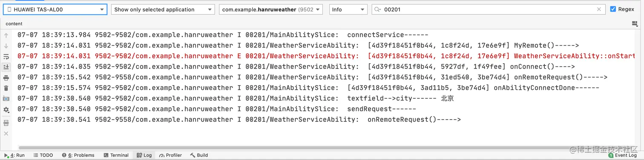Viewport: 644px width, 160px height.
Task: Open the Build tool window tab
Action: pyautogui.click(x=199, y=155)
